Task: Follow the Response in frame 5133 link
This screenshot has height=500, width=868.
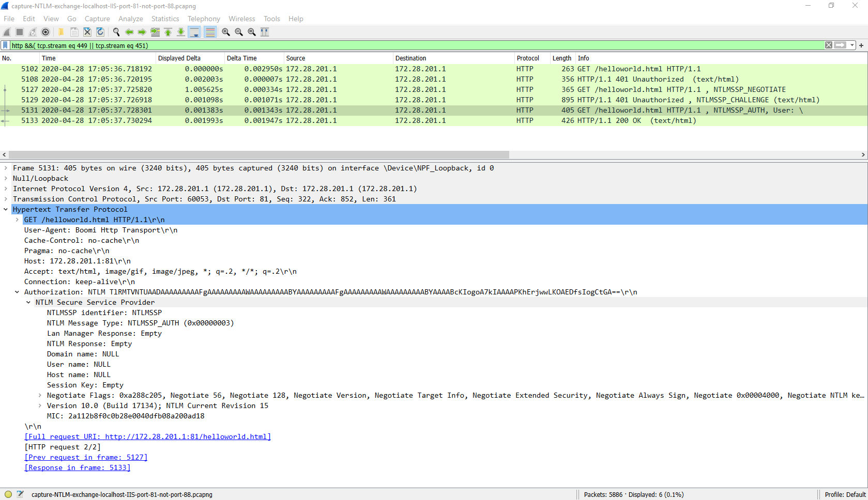Action: (77, 467)
